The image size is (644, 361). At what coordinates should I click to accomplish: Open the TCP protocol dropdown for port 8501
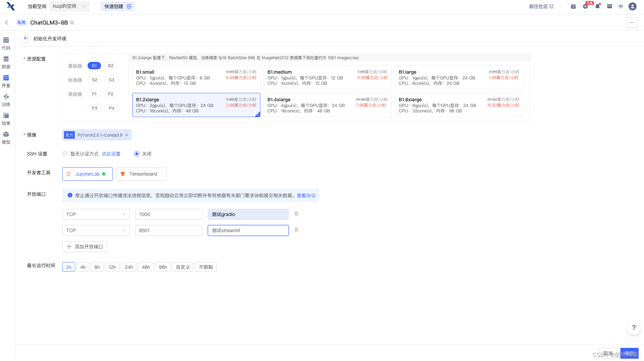(x=96, y=230)
